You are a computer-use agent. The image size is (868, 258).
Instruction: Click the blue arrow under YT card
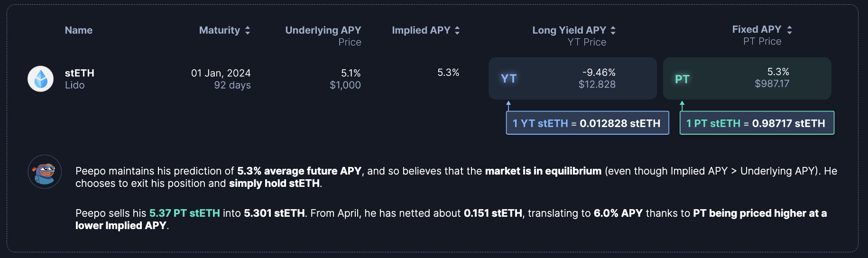508,105
